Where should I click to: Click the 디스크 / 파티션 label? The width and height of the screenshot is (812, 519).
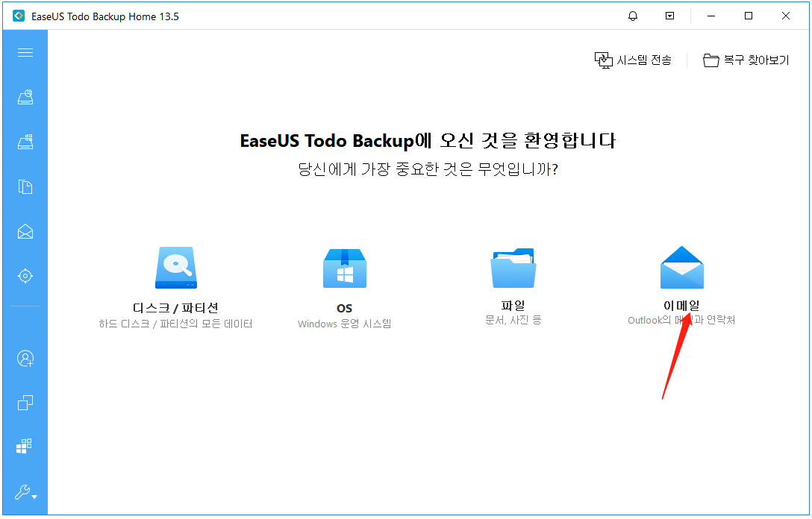coord(175,308)
